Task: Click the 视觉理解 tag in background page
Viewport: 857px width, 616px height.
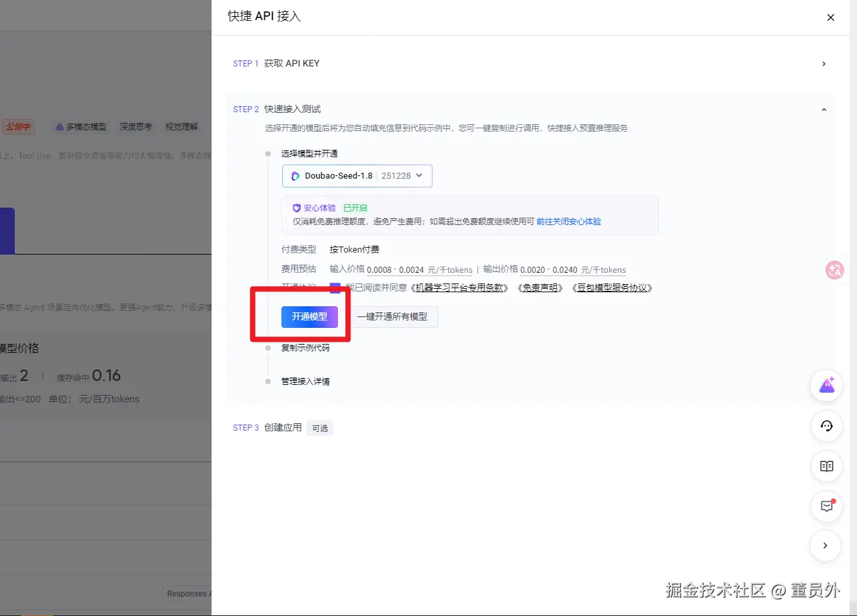Action: tap(181, 126)
